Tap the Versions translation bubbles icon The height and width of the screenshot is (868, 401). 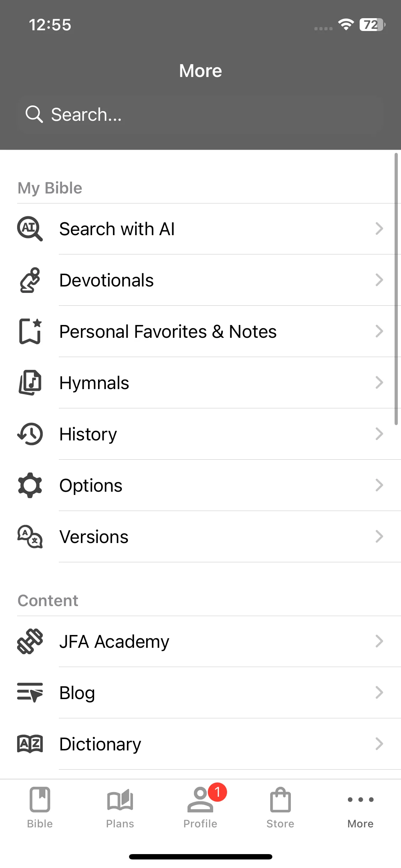pos(30,537)
